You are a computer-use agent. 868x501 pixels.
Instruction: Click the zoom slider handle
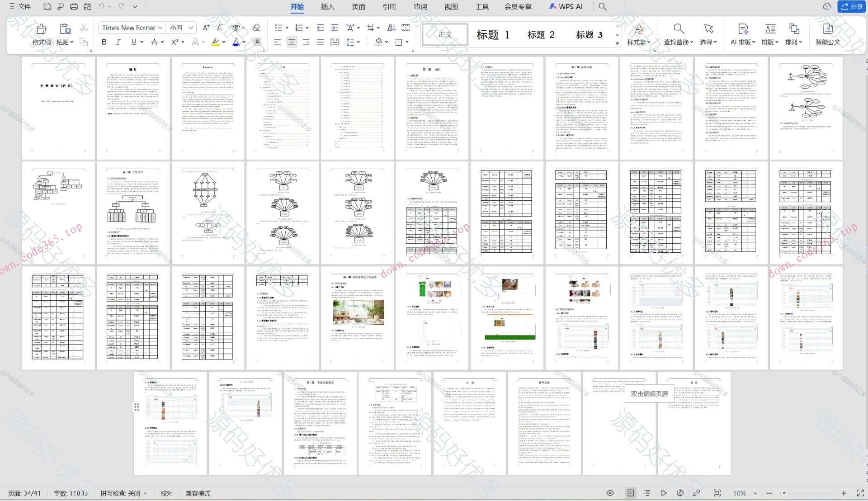pyautogui.click(x=784, y=493)
